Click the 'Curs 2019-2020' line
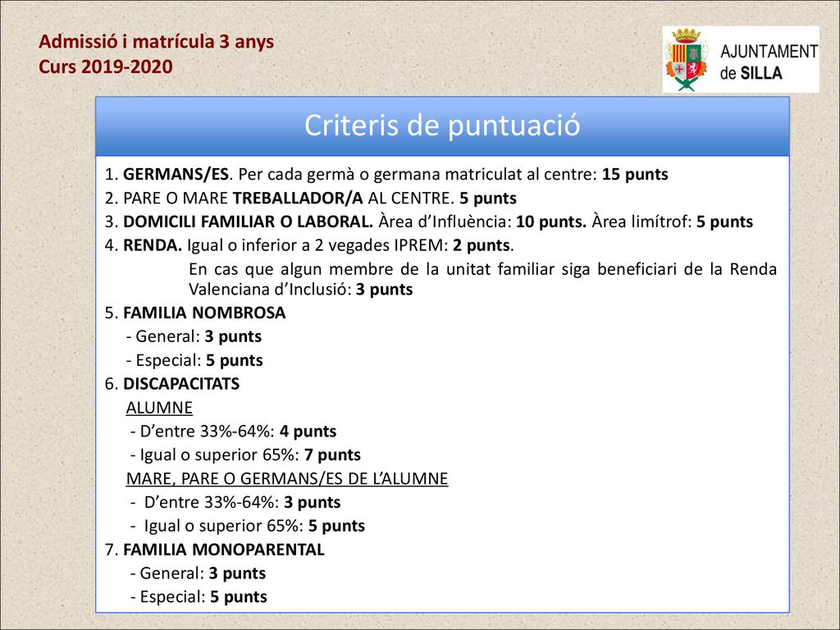The width and height of the screenshot is (840, 630). (x=106, y=67)
